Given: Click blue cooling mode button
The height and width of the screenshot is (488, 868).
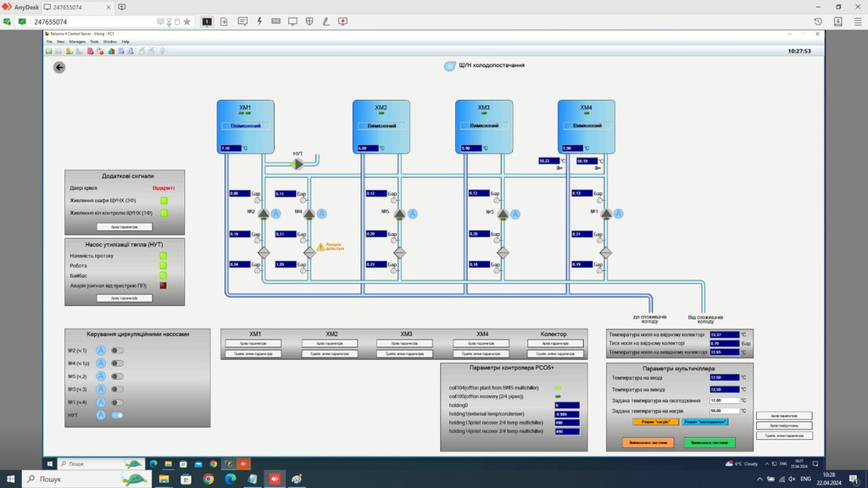Looking at the screenshot, I should pyautogui.click(x=705, y=422).
